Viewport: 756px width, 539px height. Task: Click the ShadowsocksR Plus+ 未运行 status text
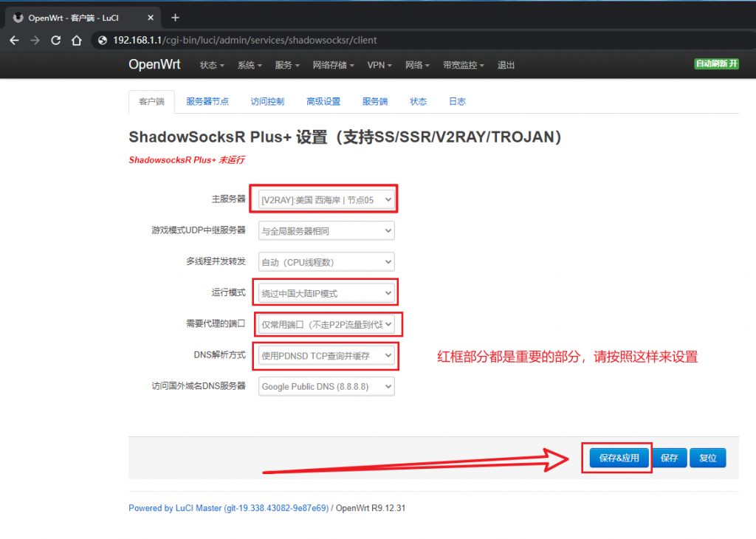pos(187,160)
